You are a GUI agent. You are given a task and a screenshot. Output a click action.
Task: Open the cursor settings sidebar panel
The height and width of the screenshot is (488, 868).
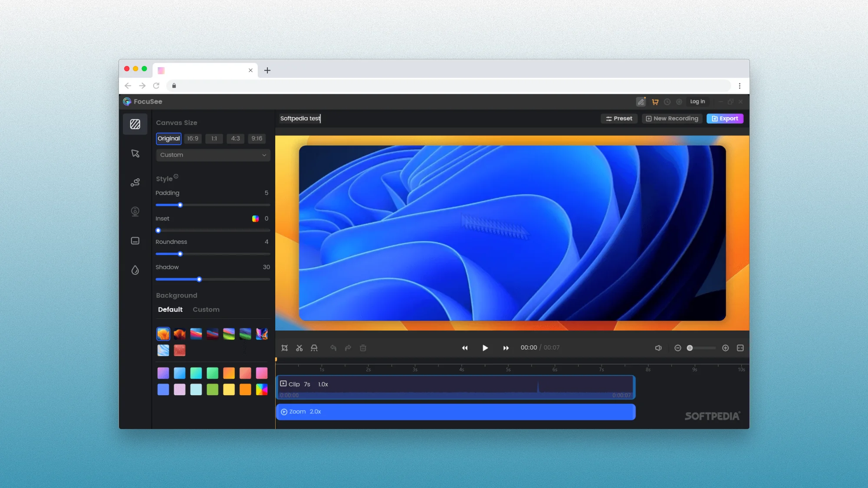135,154
